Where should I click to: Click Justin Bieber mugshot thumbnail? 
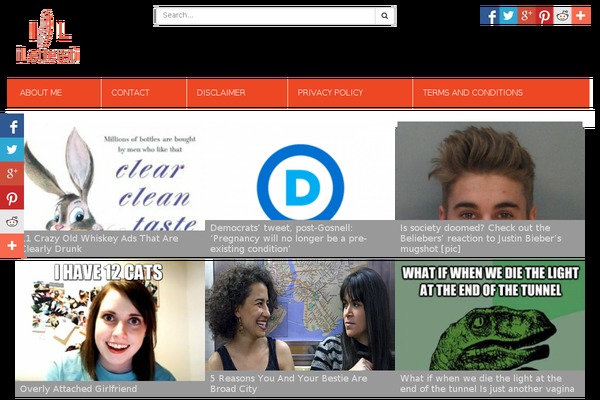point(490,171)
